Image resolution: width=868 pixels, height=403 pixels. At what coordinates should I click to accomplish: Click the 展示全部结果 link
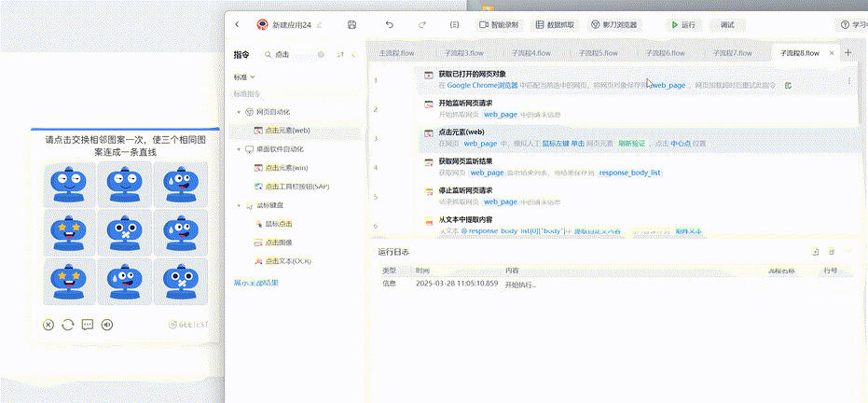click(x=255, y=282)
